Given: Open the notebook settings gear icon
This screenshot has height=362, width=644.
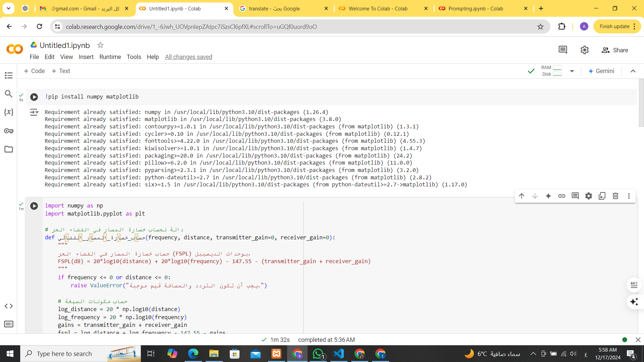Looking at the screenshot, I should (x=585, y=50).
